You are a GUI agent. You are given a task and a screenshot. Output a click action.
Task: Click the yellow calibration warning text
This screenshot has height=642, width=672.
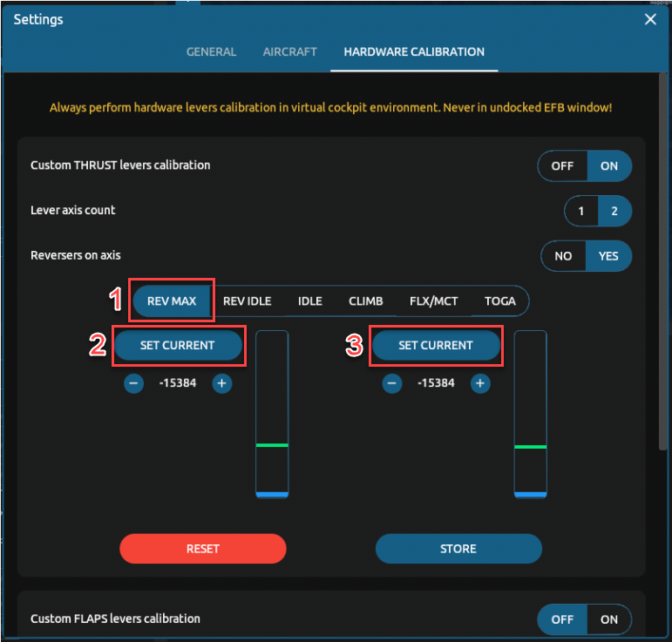tap(331, 107)
